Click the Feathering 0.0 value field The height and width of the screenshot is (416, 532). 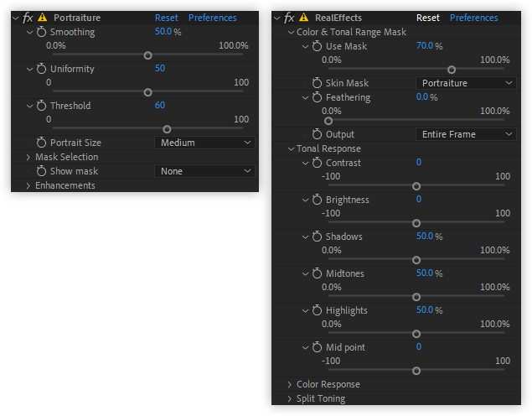(x=422, y=97)
